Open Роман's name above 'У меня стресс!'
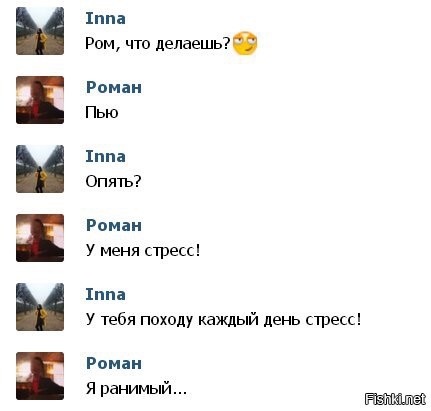The width and height of the screenshot is (431, 411). click(114, 225)
